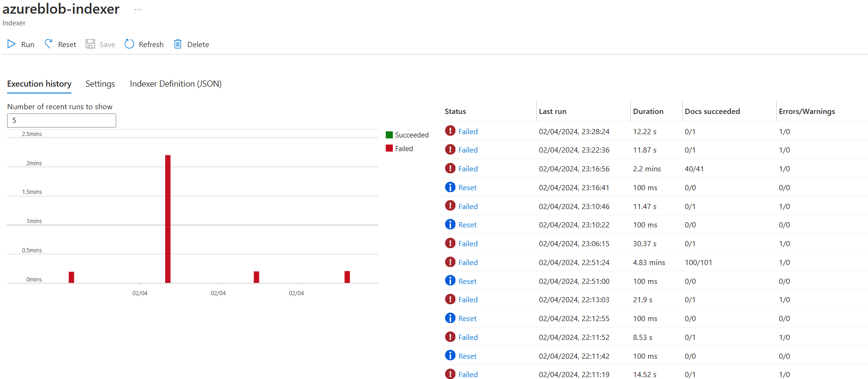Click failed status icon for 23:06:15 run

tap(450, 243)
